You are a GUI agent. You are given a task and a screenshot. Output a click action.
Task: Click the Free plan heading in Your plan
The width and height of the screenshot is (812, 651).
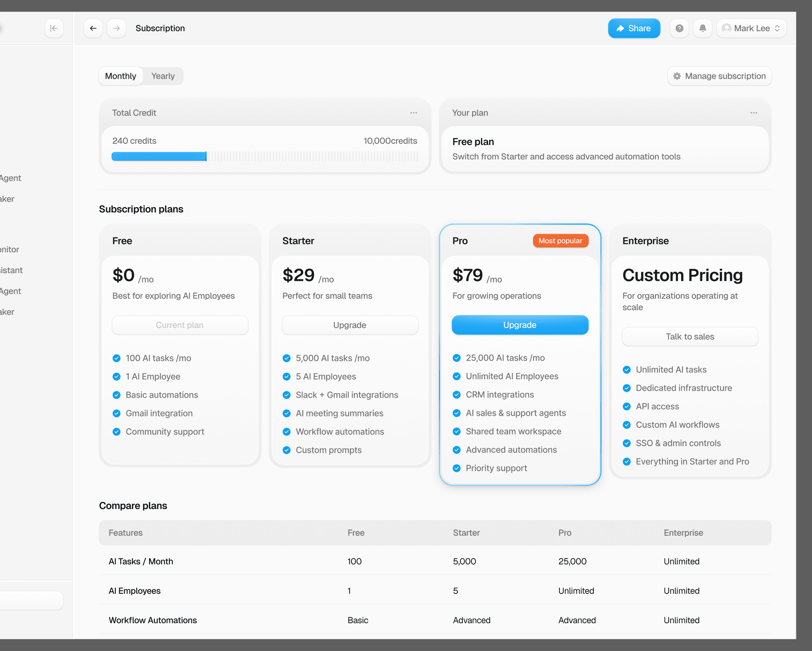tap(473, 142)
